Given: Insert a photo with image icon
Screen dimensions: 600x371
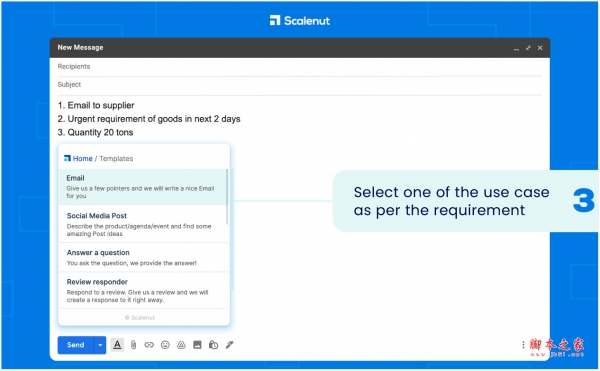Looking at the screenshot, I should coord(197,345).
